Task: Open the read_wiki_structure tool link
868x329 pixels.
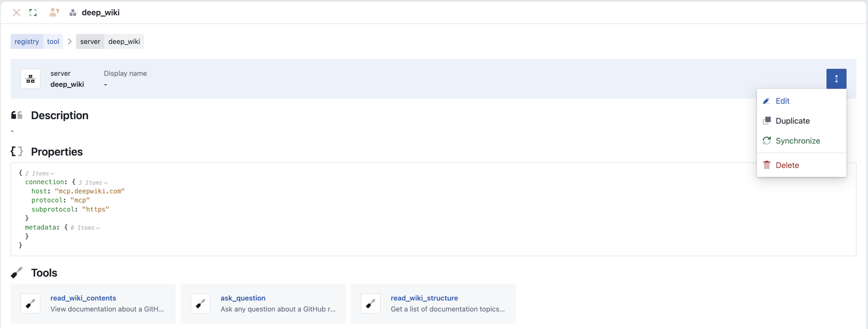Action: pyautogui.click(x=424, y=298)
